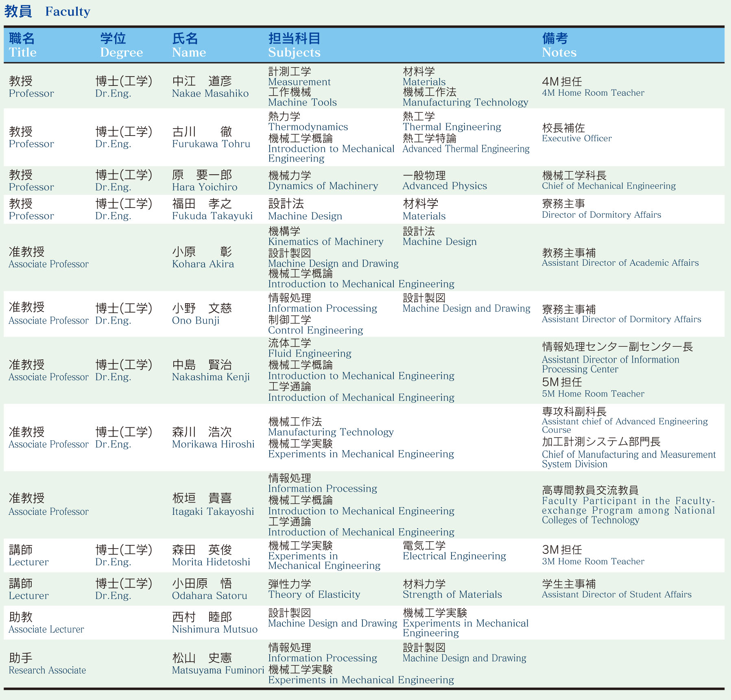Select the 'Notes' column header
Image resolution: width=731 pixels, height=700 pixels.
point(559,52)
